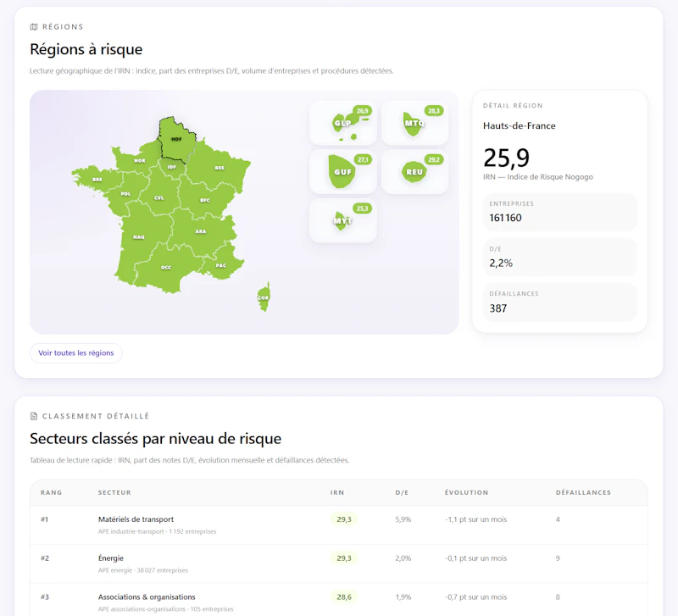The image size is (678, 616).
Task: Click the document icon beside CLASSEMENT DÉTAILLÉ
Action: 34,416
